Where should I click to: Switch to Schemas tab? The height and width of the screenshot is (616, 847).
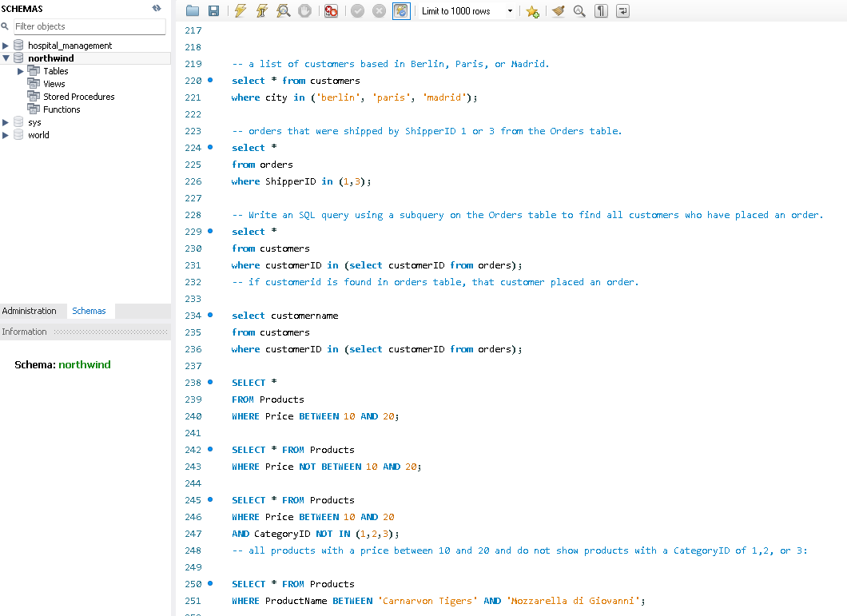pos(89,311)
